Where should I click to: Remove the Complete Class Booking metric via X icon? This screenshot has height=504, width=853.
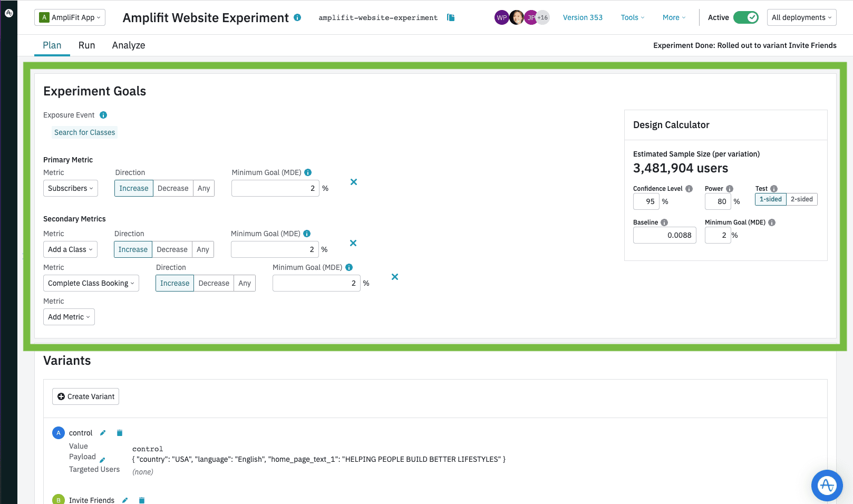394,277
